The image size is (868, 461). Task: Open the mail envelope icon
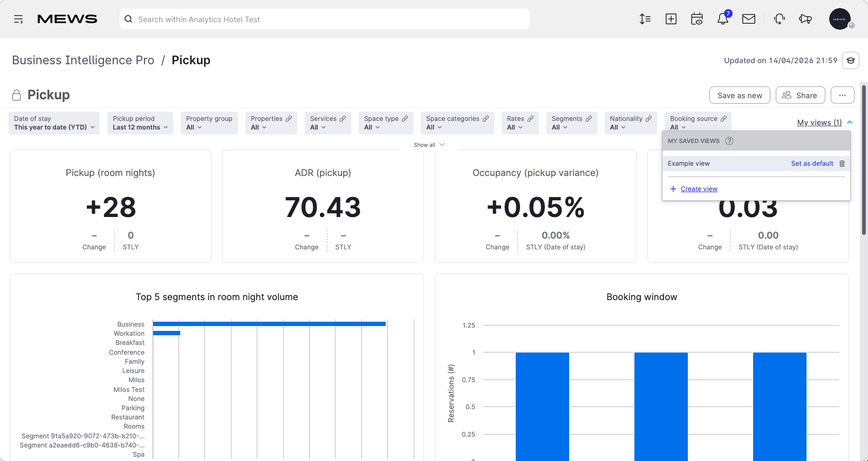tap(749, 19)
